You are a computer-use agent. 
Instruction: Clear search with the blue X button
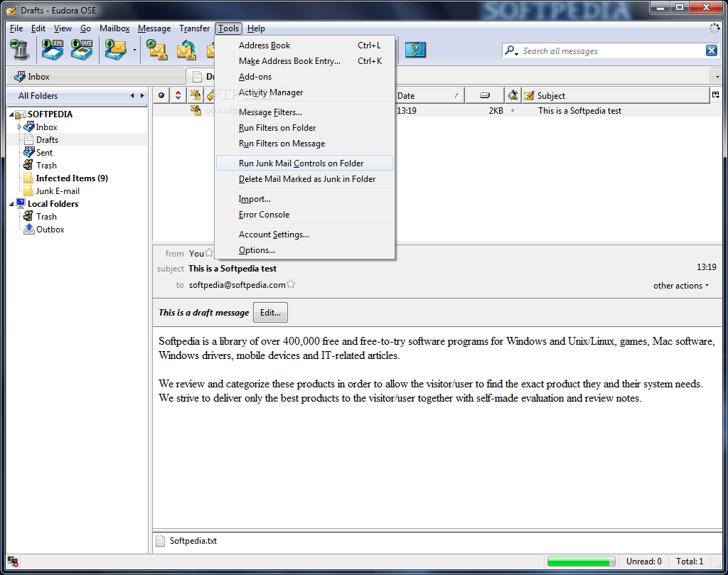click(x=711, y=50)
